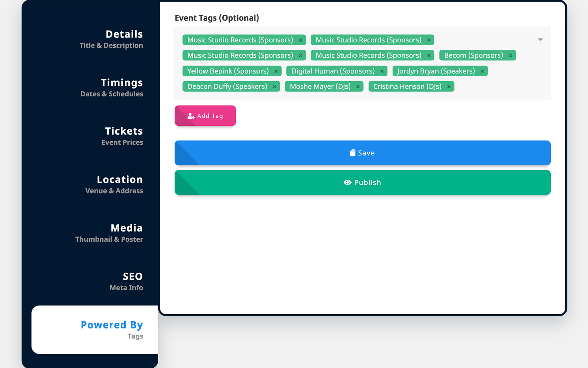
Task: Remove the Moshe Mayer (DJs) tag
Action: click(x=358, y=87)
